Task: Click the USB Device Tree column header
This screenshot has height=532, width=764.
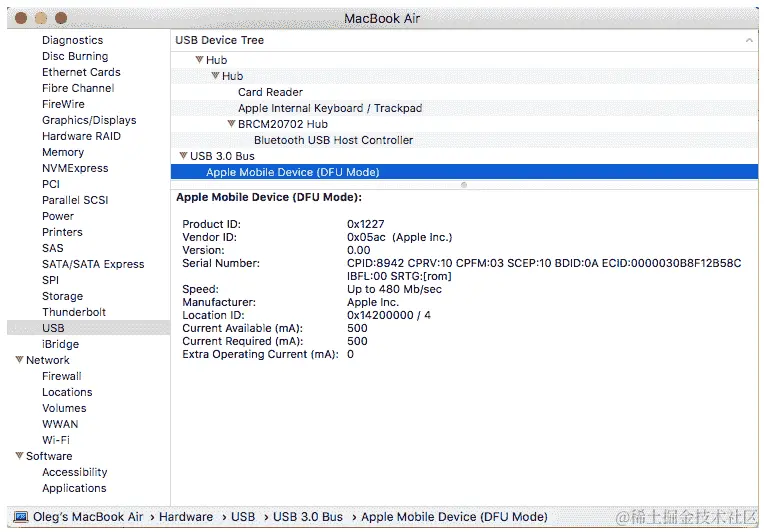Action: (464, 40)
